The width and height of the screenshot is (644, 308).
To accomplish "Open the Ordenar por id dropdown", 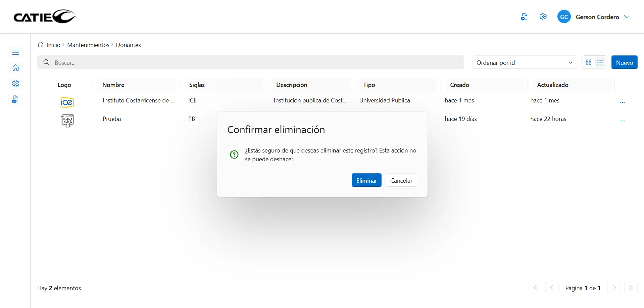I will [x=524, y=62].
